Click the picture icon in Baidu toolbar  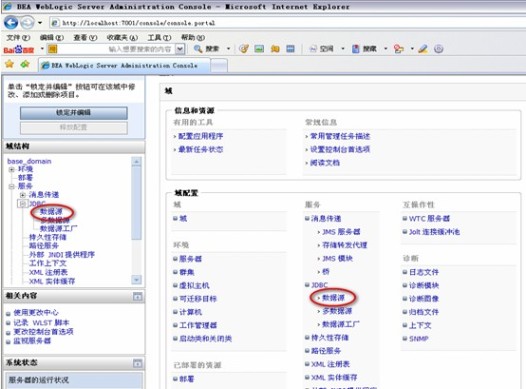[x=259, y=49]
